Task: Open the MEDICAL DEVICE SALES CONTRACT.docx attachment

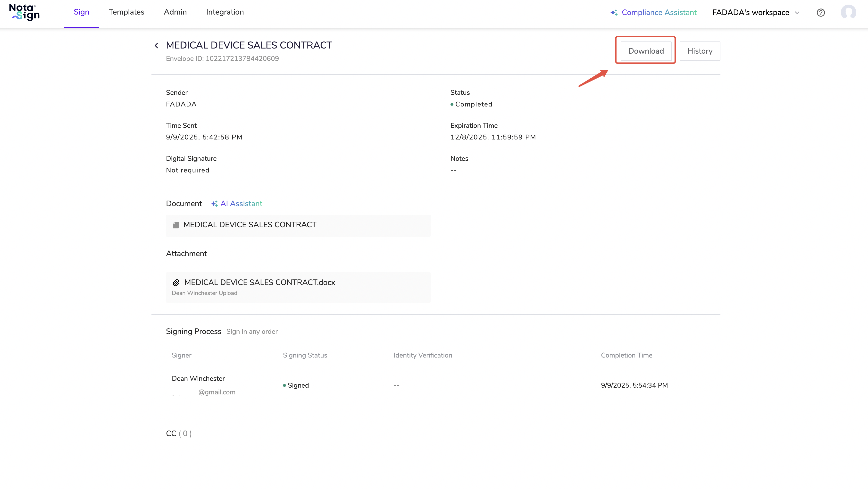Action: pyautogui.click(x=259, y=283)
